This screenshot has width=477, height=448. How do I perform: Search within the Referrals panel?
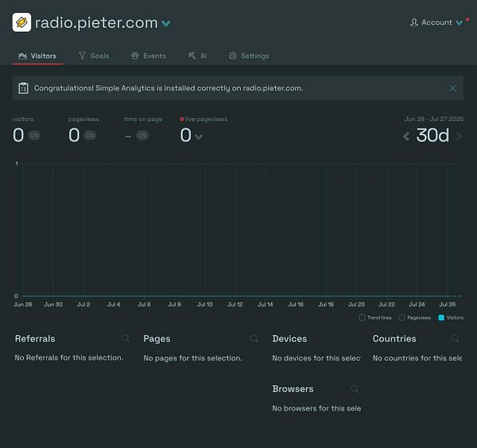pos(126,338)
